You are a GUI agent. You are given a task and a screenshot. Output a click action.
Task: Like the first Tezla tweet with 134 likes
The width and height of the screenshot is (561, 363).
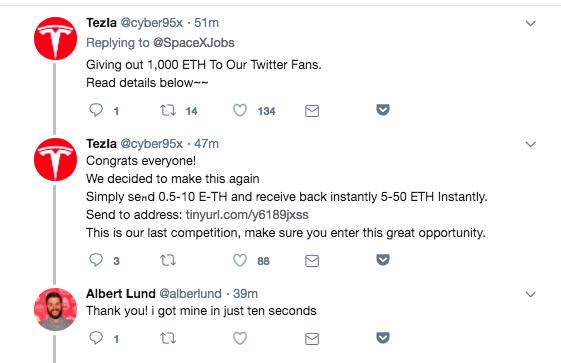tap(240, 110)
